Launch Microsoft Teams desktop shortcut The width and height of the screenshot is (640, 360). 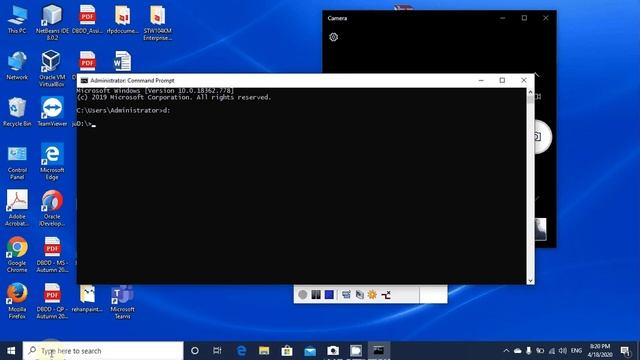[x=122, y=301]
